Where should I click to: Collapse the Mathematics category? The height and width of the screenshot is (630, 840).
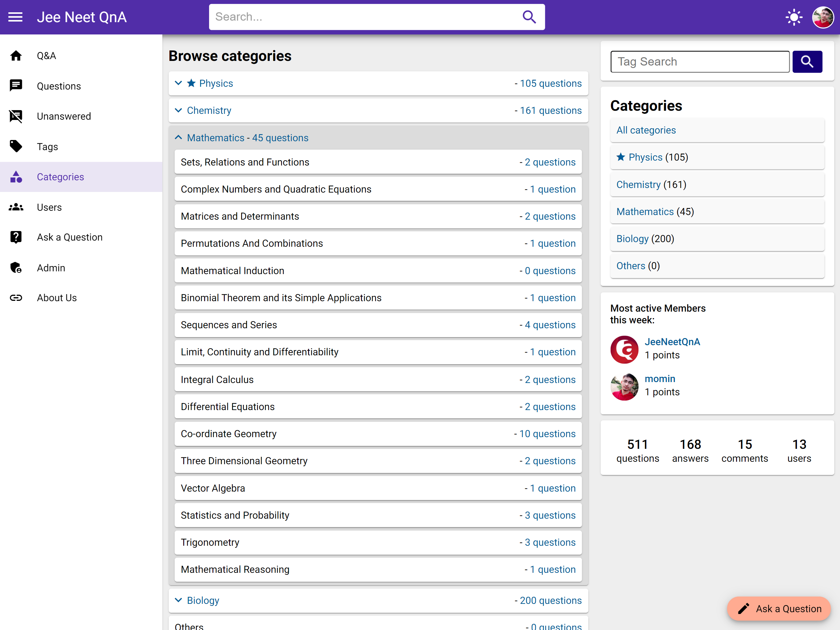click(x=178, y=138)
